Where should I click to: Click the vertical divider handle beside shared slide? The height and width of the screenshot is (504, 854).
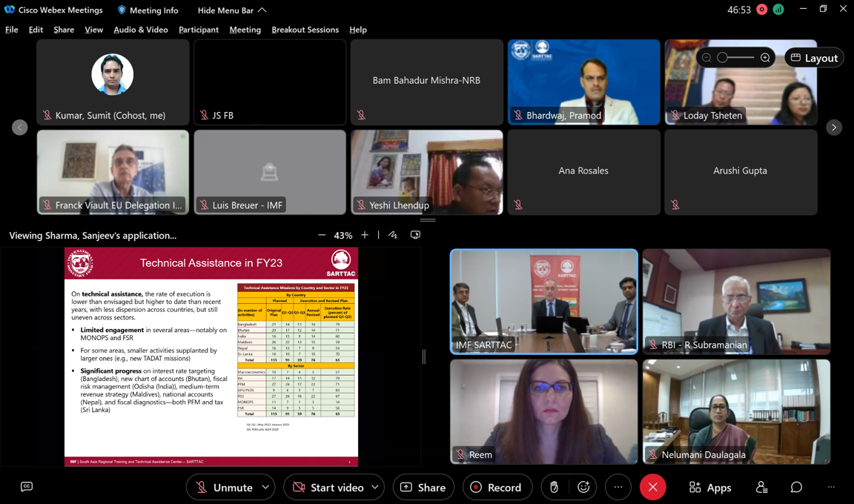(x=424, y=357)
